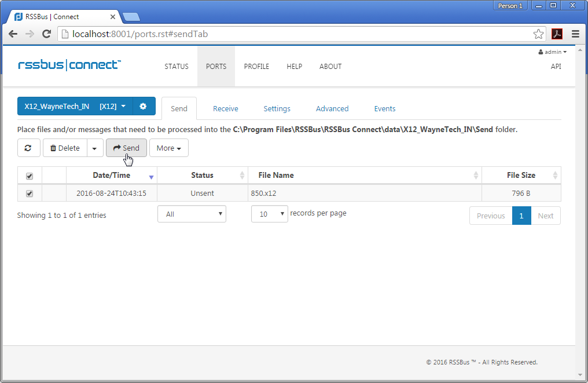Image resolution: width=588 pixels, height=383 pixels.
Task: Click the Adobe PDF extension icon
Action: pyautogui.click(x=557, y=34)
